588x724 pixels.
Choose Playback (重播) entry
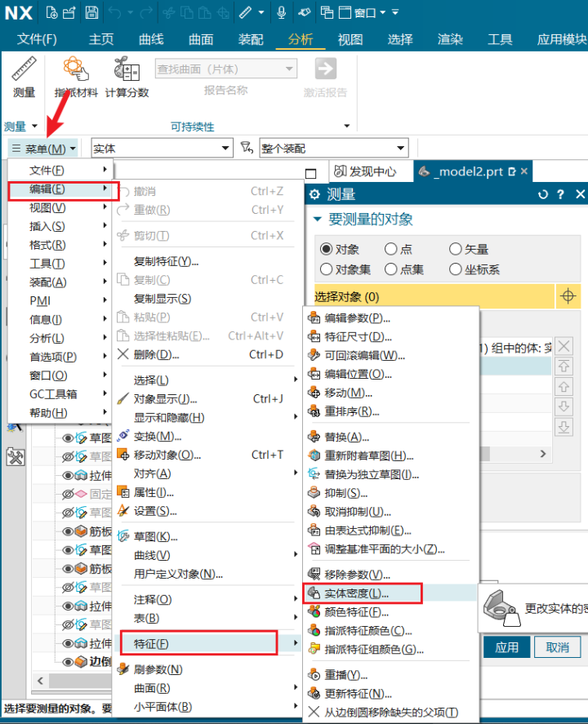[346, 675]
